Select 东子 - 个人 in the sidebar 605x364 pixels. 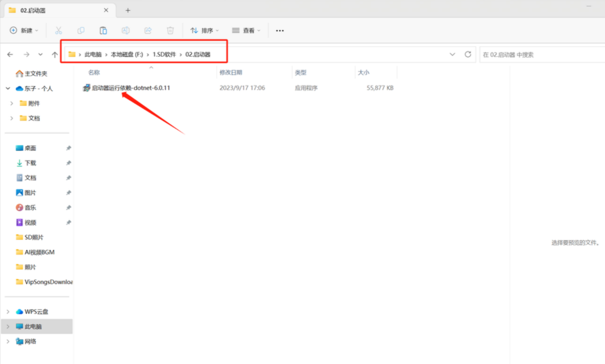click(x=38, y=88)
